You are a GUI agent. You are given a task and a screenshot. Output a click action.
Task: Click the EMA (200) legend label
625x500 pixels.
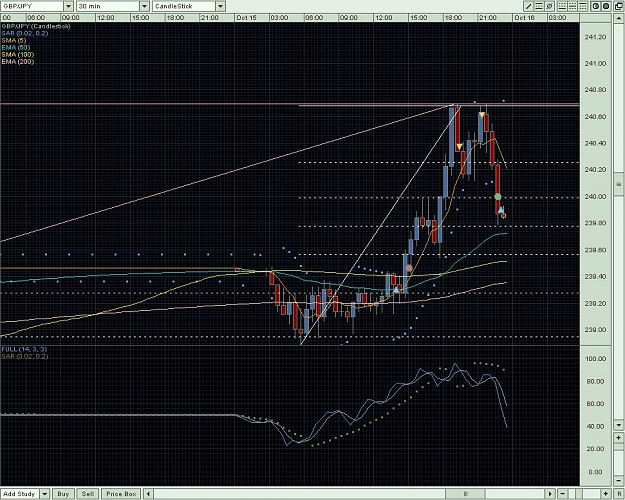18,62
